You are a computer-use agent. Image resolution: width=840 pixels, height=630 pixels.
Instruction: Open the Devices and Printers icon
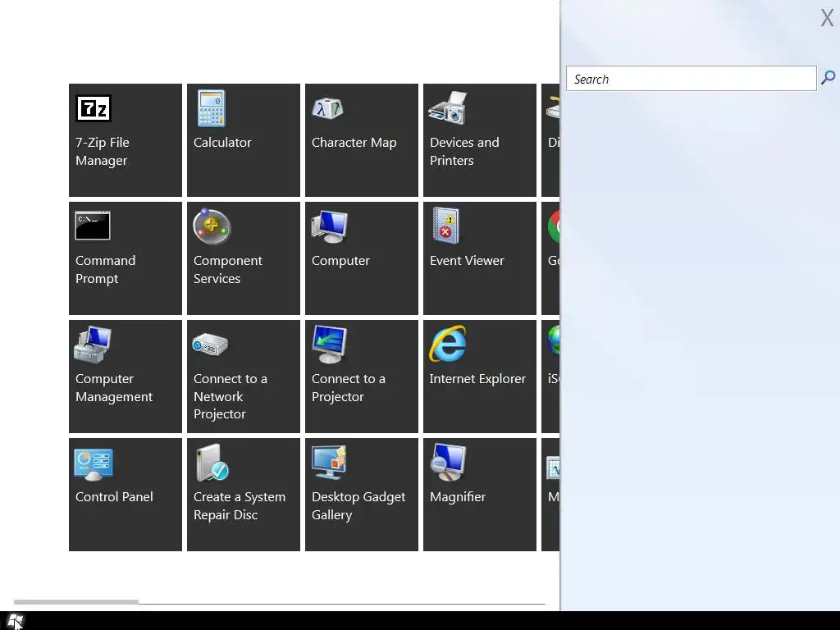[448, 108]
